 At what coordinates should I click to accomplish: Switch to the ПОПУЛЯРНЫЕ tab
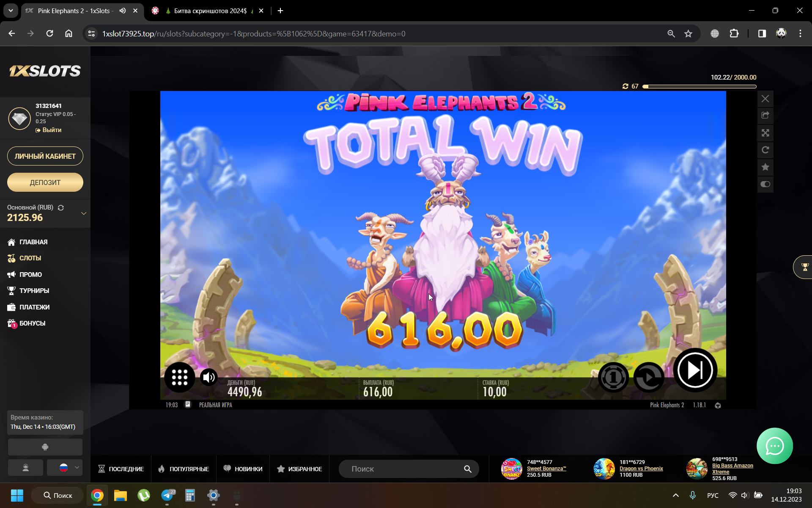click(x=184, y=469)
